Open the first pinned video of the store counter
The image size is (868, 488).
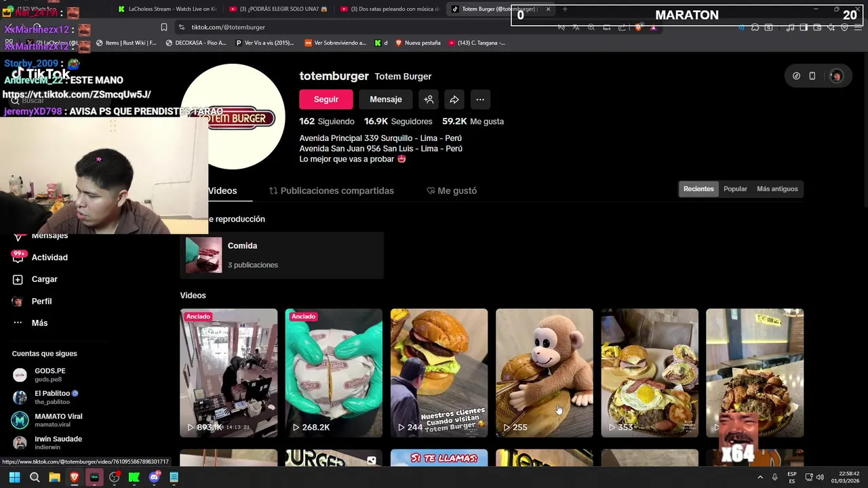pos(229,373)
